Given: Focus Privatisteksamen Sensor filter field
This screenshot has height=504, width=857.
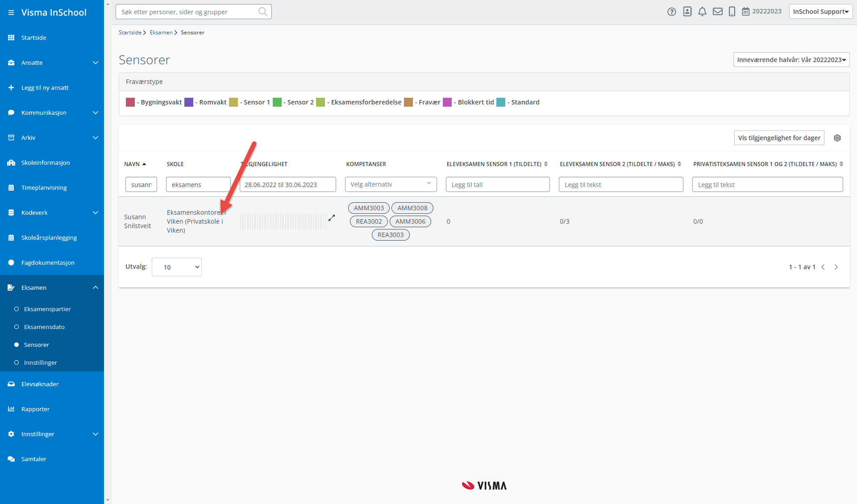Looking at the screenshot, I should [768, 184].
